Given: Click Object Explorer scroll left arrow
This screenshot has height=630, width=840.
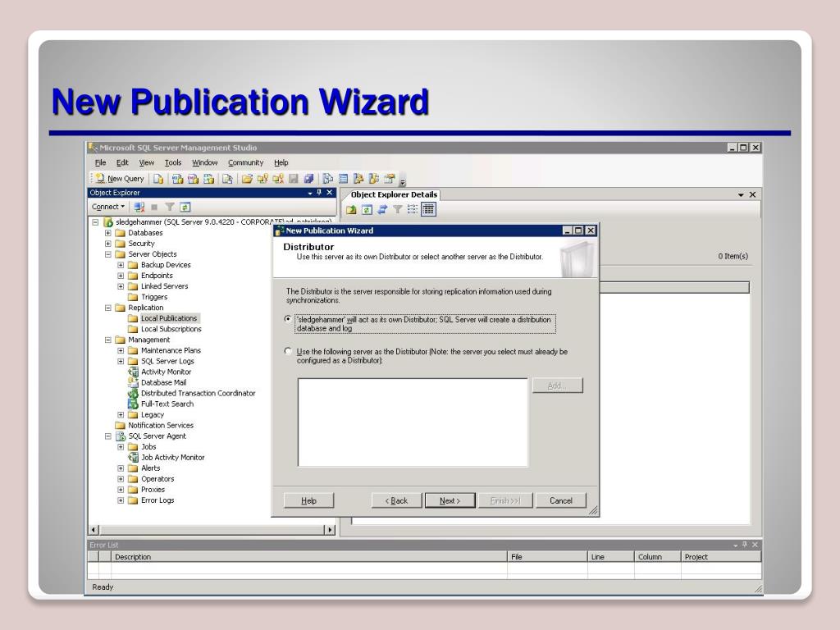Looking at the screenshot, I should tap(94, 530).
